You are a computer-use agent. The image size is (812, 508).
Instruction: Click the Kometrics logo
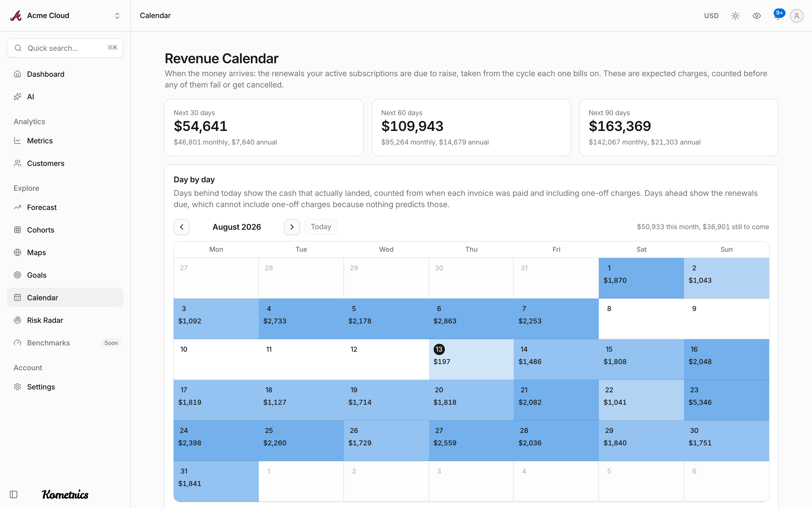tap(65, 494)
